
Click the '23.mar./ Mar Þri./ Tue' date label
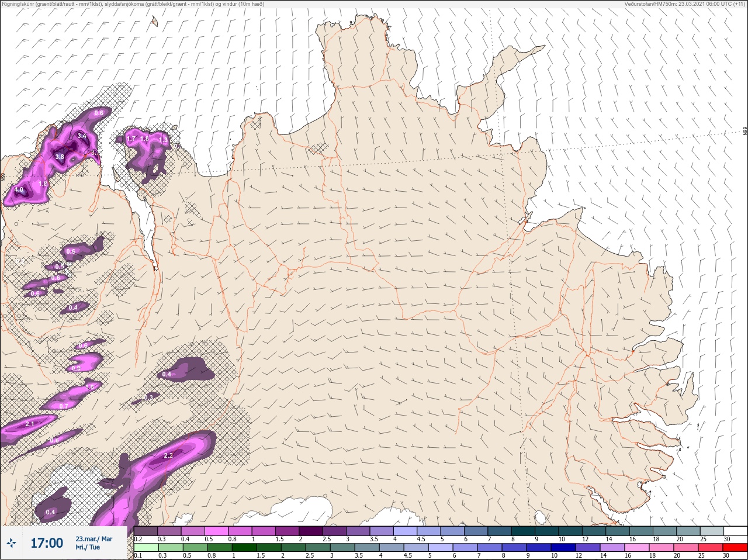93,543
